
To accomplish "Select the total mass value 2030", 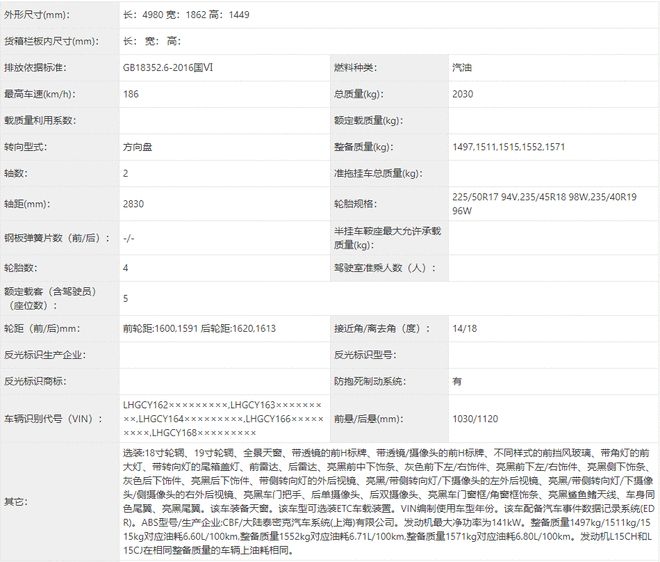I will point(463,94).
